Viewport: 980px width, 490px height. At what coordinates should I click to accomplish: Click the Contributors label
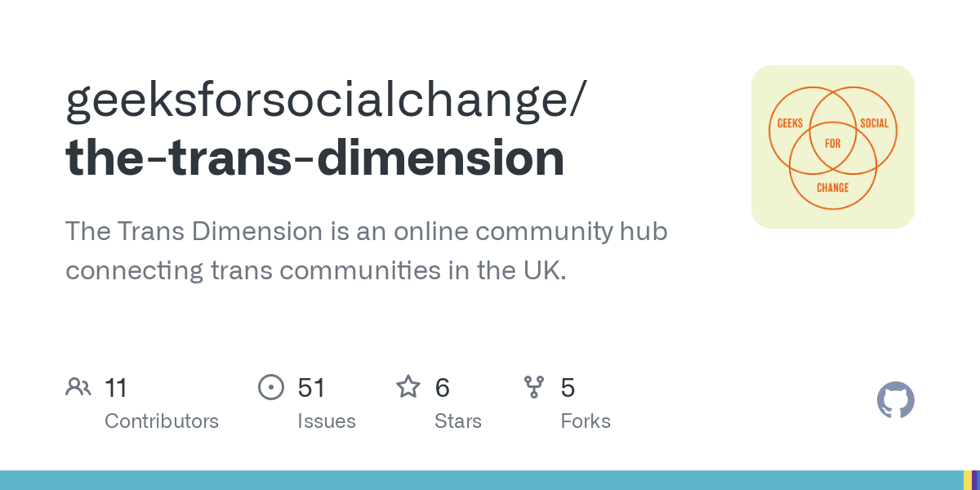pos(162,421)
